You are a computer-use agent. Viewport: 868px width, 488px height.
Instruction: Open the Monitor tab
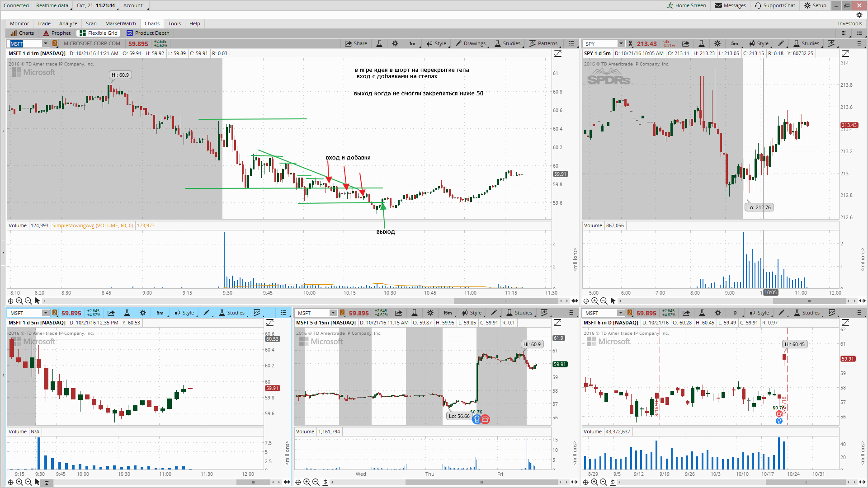(19, 23)
